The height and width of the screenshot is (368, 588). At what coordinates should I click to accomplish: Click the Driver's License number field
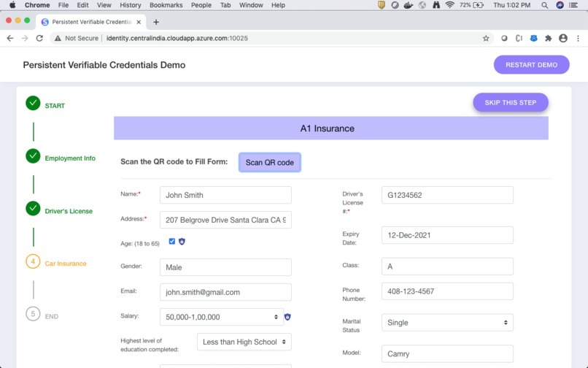pyautogui.click(x=447, y=195)
